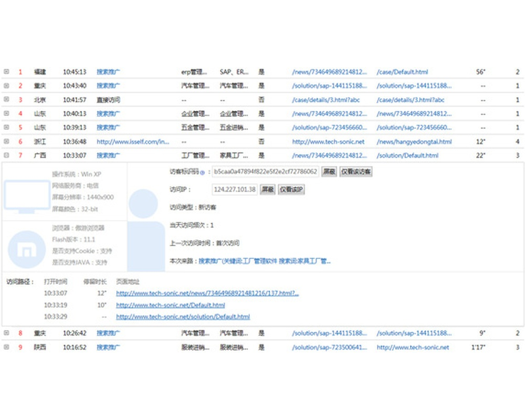Open row 1 last page /case/Default.html
The width and height of the screenshot is (525, 420).
coord(402,72)
